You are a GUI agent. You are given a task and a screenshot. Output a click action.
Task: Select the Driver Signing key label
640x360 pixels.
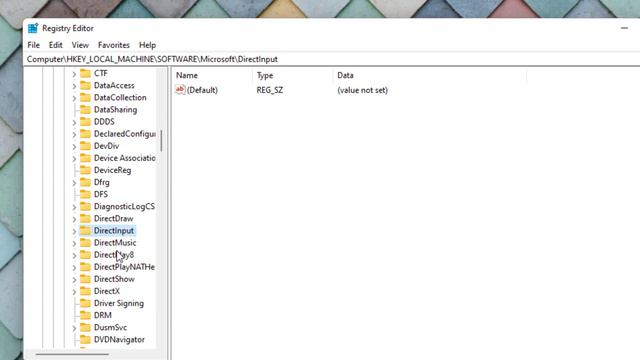pyautogui.click(x=119, y=303)
